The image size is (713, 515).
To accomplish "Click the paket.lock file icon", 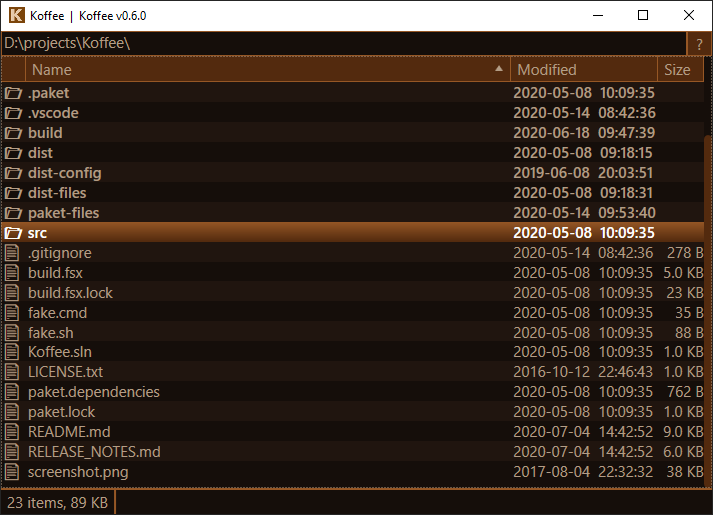I will [12, 412].
